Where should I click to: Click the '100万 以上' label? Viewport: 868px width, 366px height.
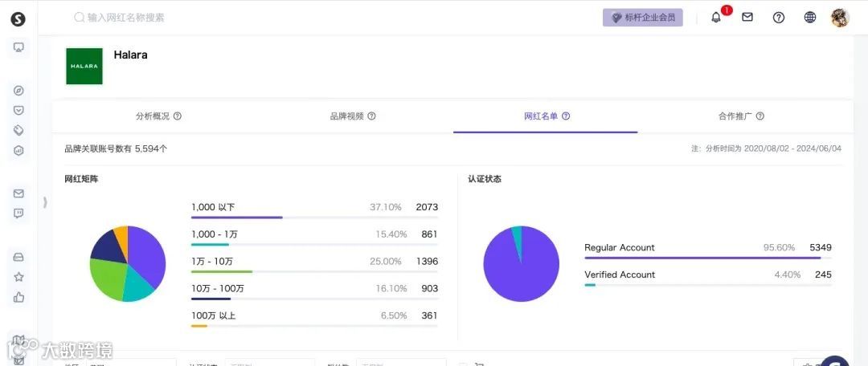(213, 315)
